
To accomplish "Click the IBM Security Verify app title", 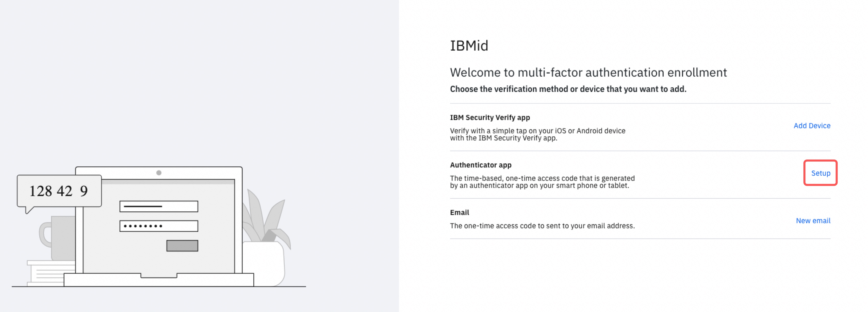I will pos(490,118).
